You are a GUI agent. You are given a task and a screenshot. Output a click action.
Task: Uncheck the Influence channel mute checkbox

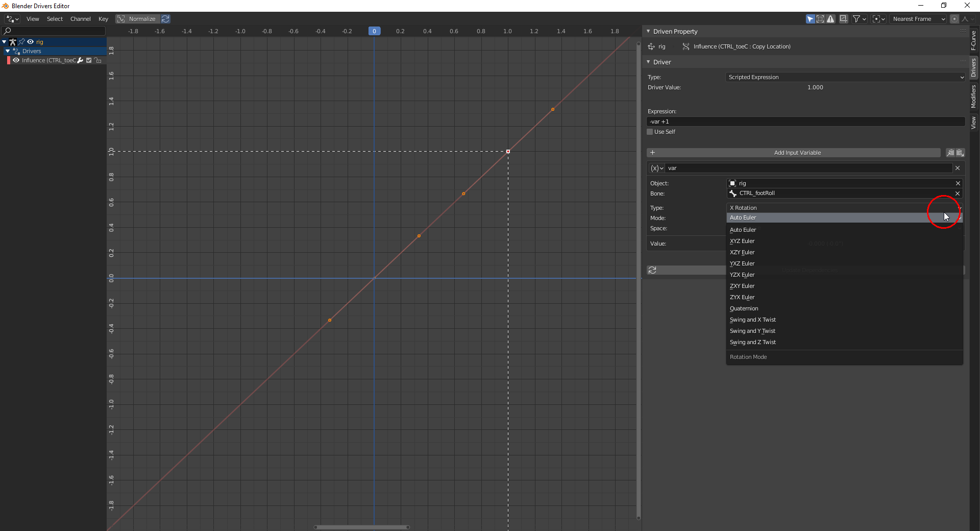(x=89, y=60)
